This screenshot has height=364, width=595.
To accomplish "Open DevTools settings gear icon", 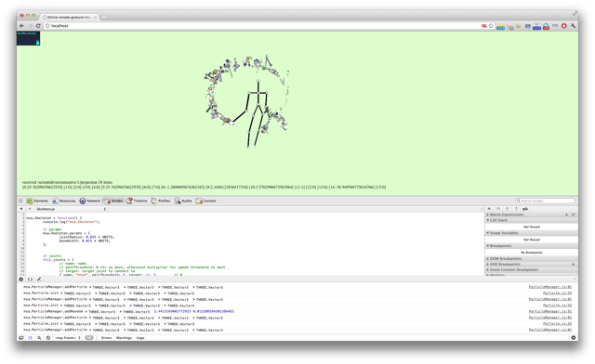I will (574, 337).
